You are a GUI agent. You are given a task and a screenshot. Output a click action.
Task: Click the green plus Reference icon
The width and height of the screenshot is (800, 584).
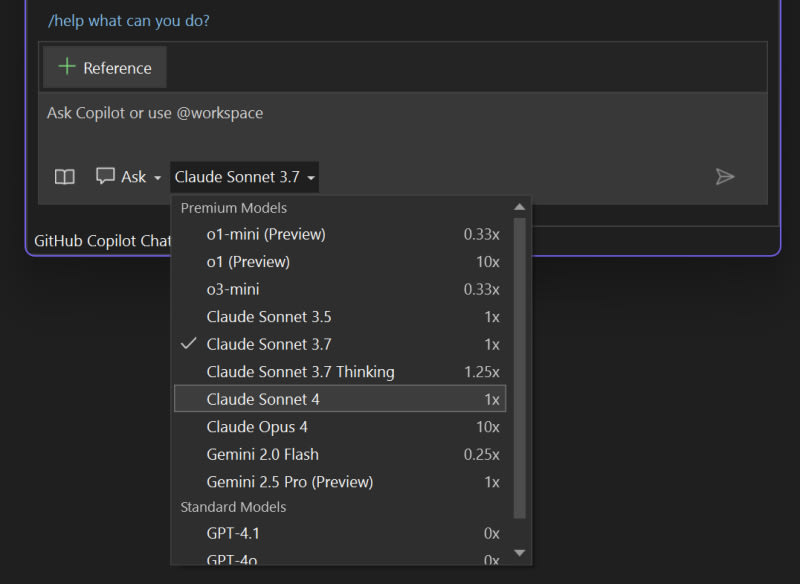tap(67, 66)
